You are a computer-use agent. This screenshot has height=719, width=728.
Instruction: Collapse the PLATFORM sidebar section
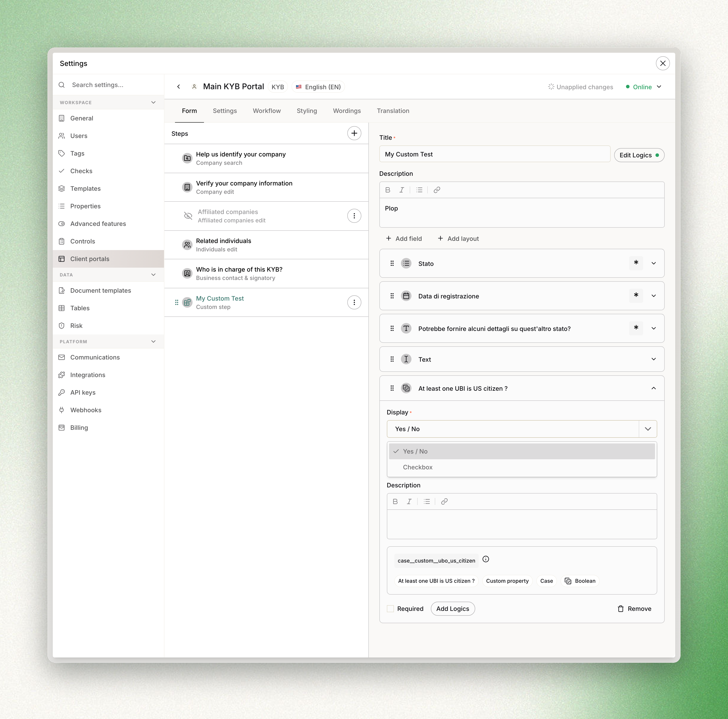pos(153,342)
